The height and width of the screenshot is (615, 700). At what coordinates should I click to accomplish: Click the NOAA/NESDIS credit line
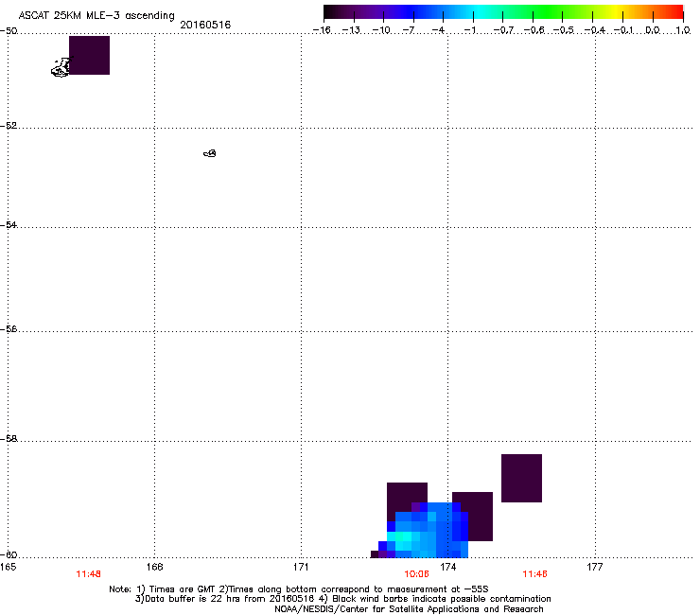pyautogui.click(x=409, y=609)
